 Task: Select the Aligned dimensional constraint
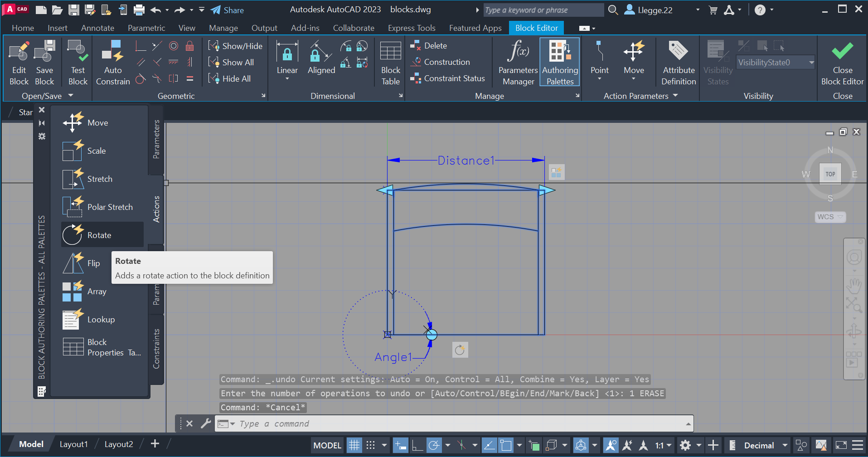coord(321,58)
